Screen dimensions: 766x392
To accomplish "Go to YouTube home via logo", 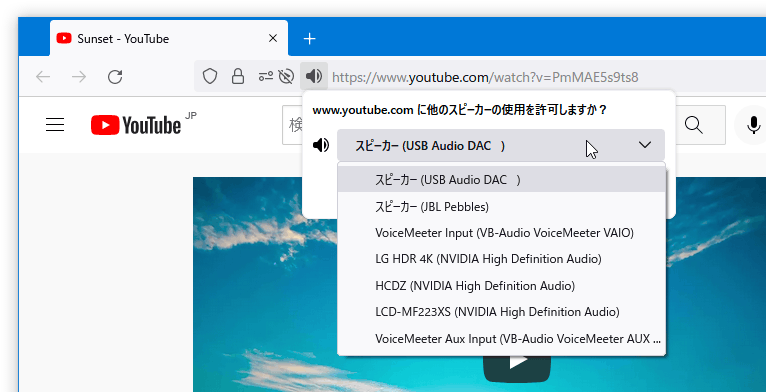I will point(136,125).
